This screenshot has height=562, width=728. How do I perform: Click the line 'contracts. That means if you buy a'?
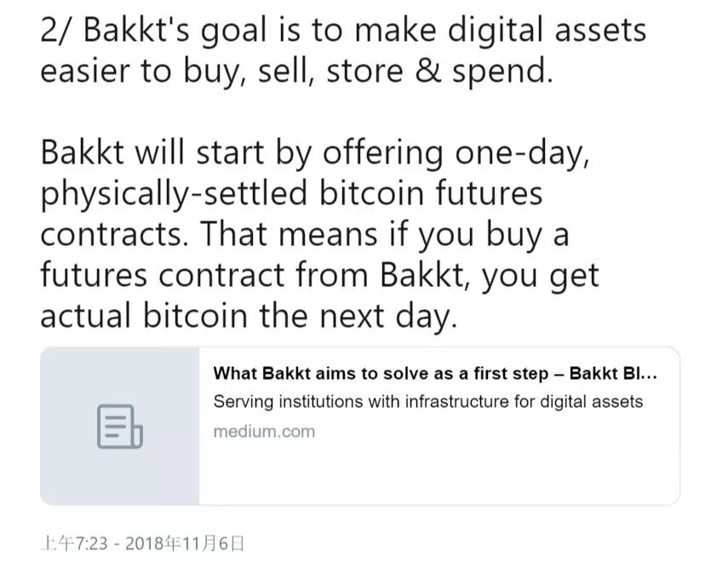305,234
